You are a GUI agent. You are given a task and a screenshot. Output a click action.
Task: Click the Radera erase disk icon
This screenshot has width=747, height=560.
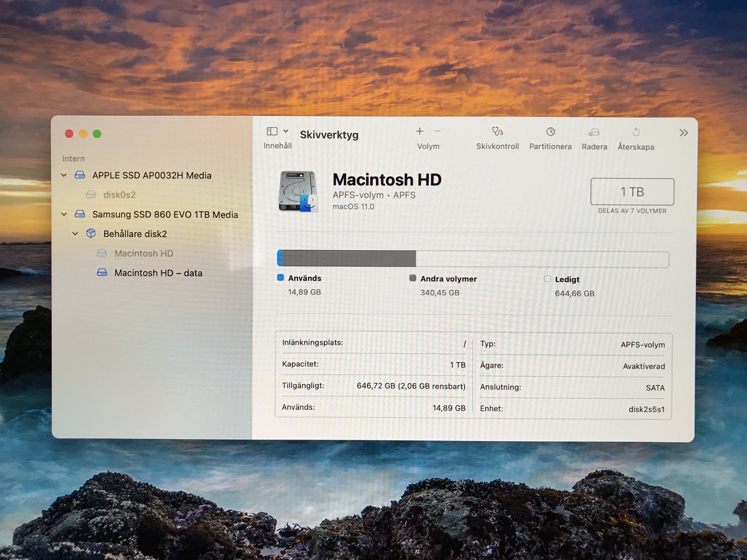(594, 132)
